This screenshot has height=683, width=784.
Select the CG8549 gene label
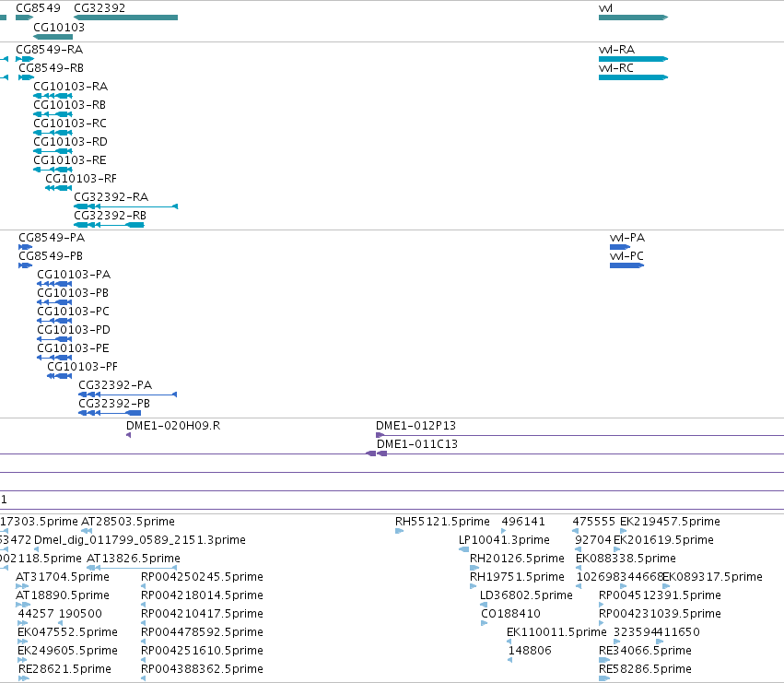pyautogui.click(x=38, y=8)
